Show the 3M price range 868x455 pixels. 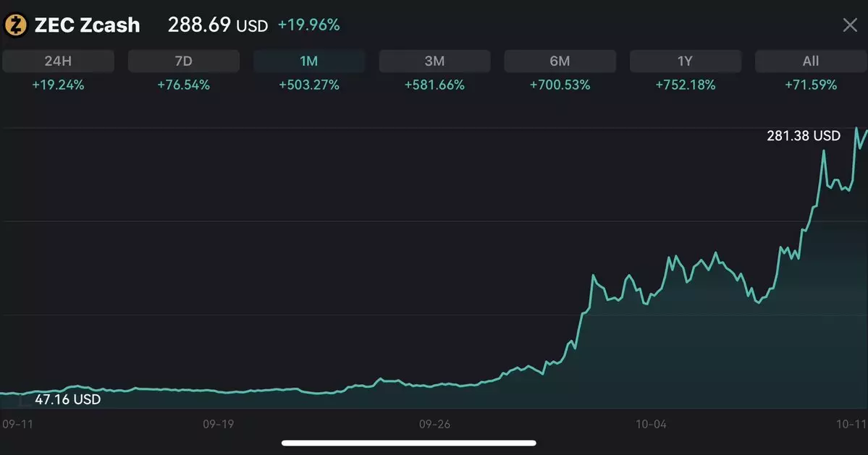pos(434,61)
